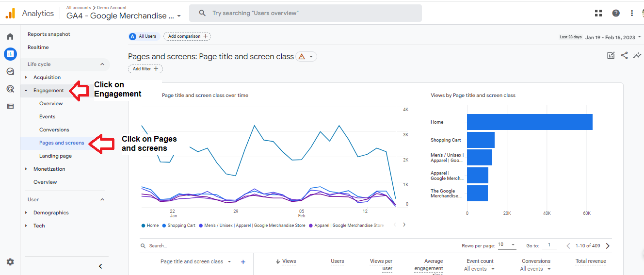Open the Advertising icon in left rail

[10, 89]
